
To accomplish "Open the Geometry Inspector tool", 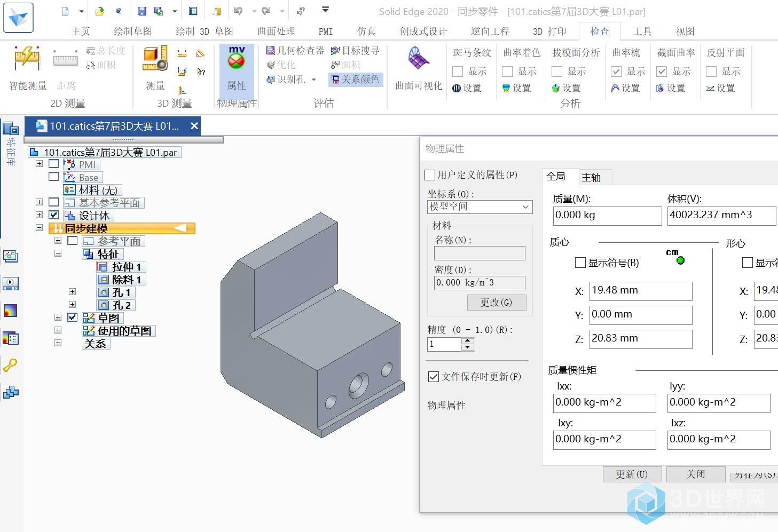I will (295, 51).
